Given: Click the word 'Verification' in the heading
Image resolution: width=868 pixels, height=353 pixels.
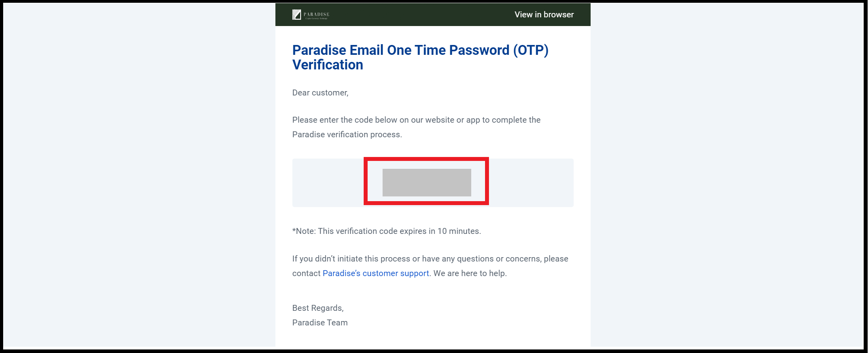Looking at the screenshot, I should (x=328, y=65).
